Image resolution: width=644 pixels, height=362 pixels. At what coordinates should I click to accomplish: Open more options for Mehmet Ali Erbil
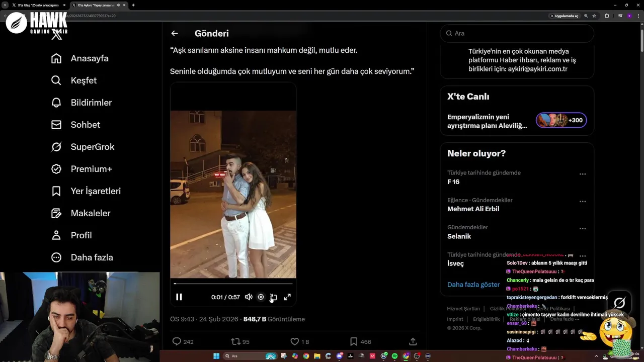583,201
